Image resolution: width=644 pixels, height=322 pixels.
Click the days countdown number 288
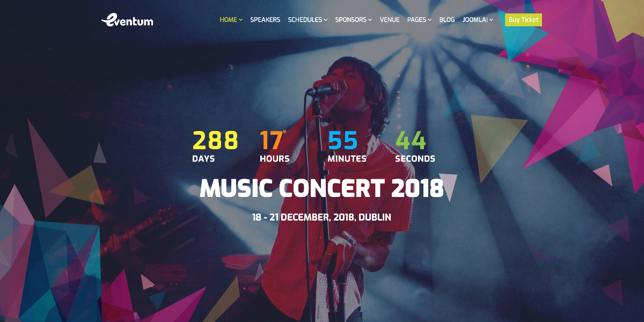(215, 141)
